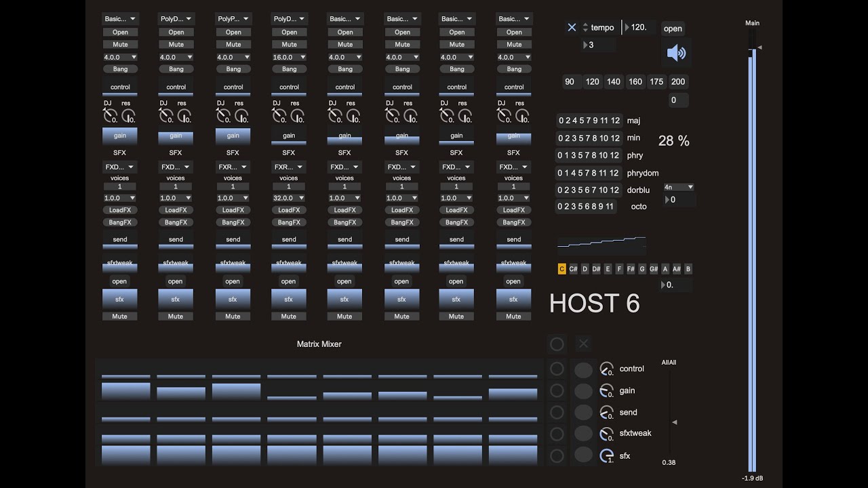Screen dimensions: 868x488
Task: Select the phrydom scale 0 1 4 5 7 8 11 12
Action: click(x=589, y=173)
